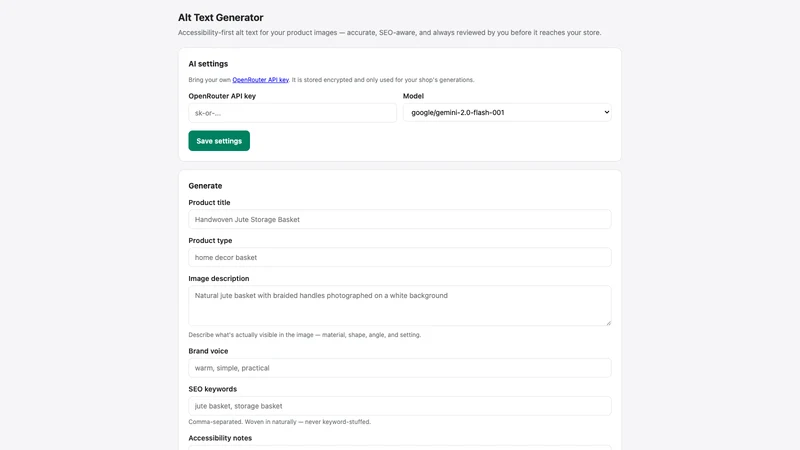This screenshot has height=450, width=800.
Task: Click the AI settings section title
Action: (x=208, y=64)
